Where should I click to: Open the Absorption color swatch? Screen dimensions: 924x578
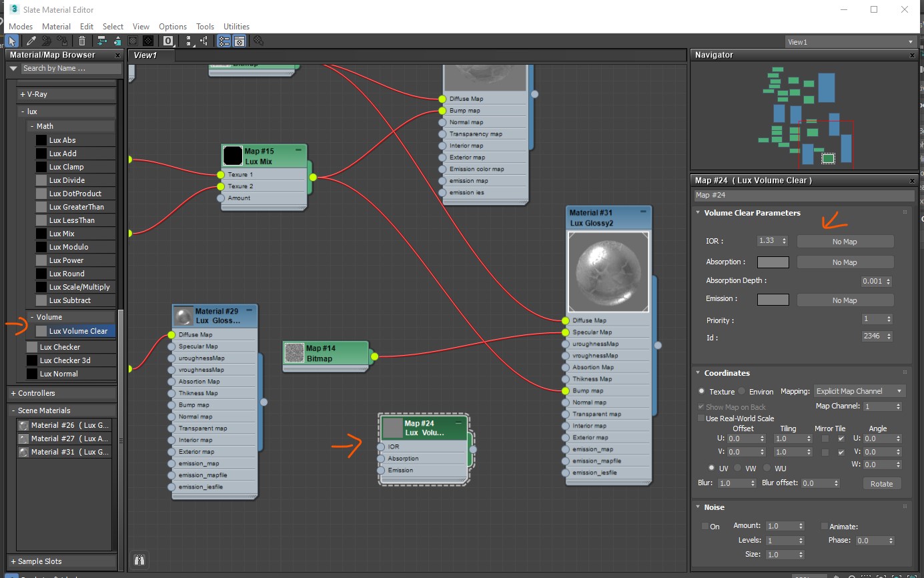click(773, 262)
